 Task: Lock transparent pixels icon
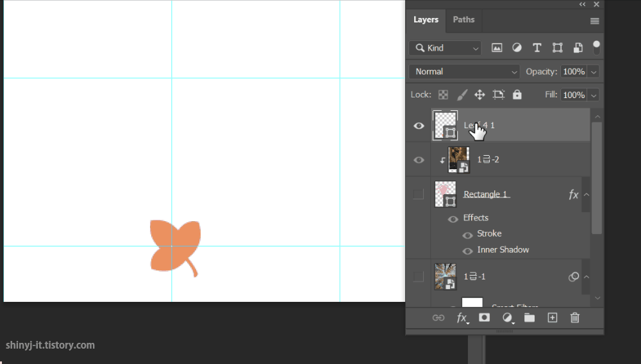click(443, 95)
